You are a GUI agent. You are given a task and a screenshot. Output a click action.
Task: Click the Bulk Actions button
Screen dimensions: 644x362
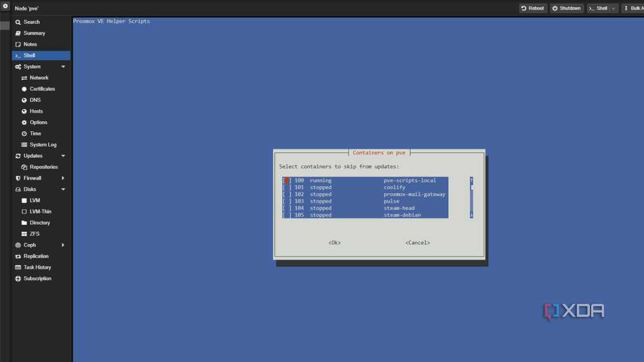(633, 8)
